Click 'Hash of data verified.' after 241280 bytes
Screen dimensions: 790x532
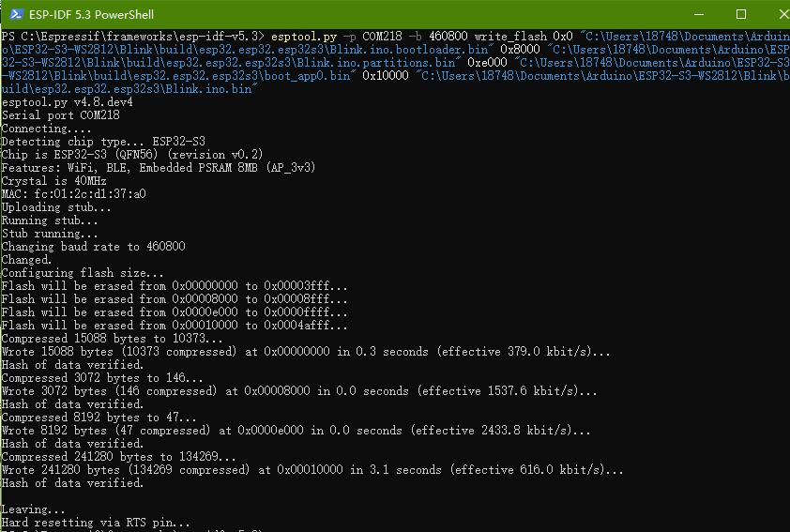pyautogui.click(x=72, y=483)
